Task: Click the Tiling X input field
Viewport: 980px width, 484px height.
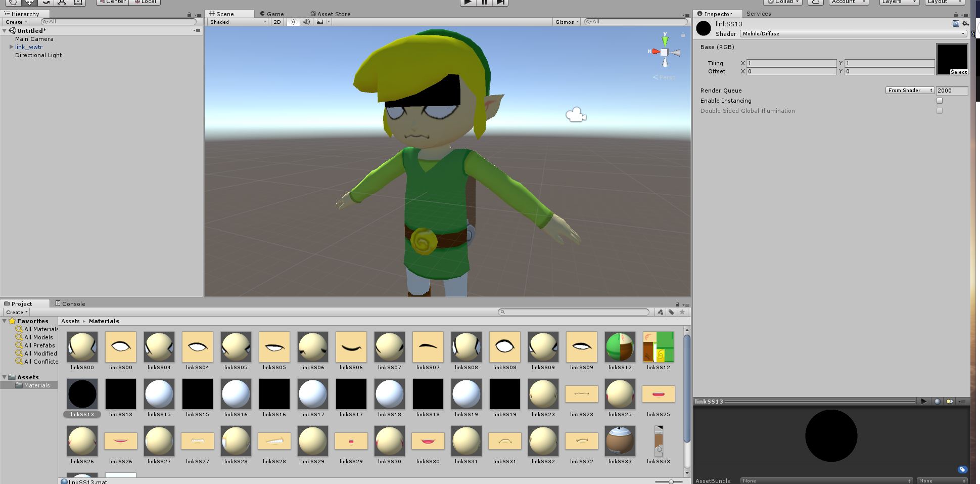Action: 791,63
